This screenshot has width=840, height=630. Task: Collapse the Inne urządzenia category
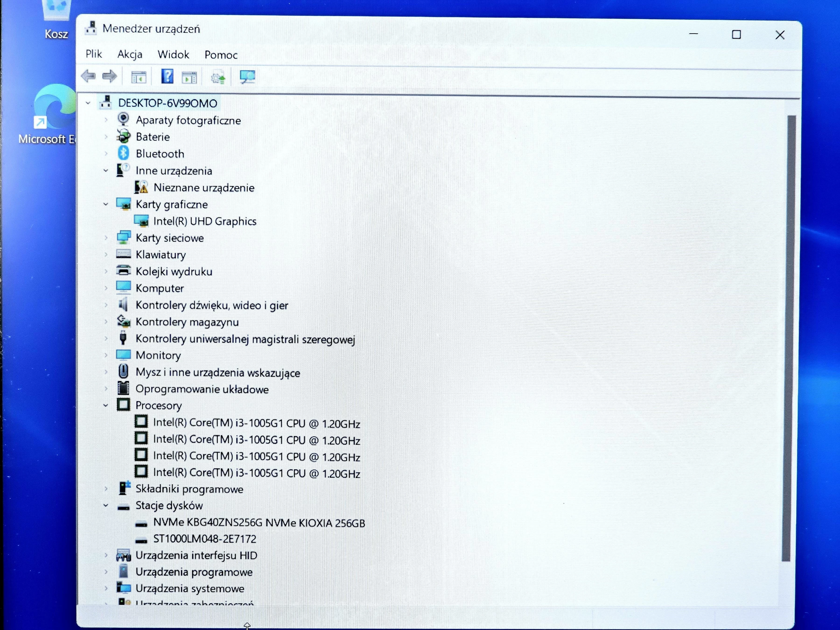click(105, 171)
